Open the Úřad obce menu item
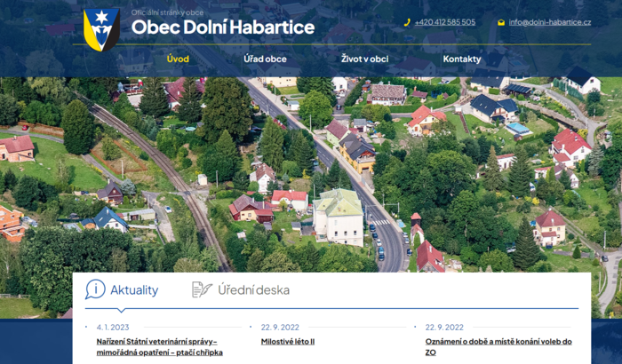 click(x=265, y=59)
